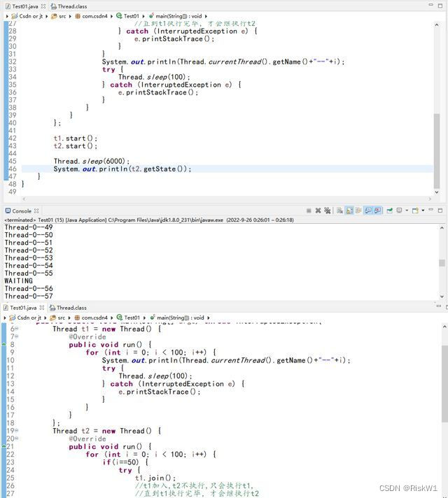The height and width of the screenshot is (498, 448).
Task: Switch to Test01.java tab in bottom editor
Action: click(x=20, y=308)
